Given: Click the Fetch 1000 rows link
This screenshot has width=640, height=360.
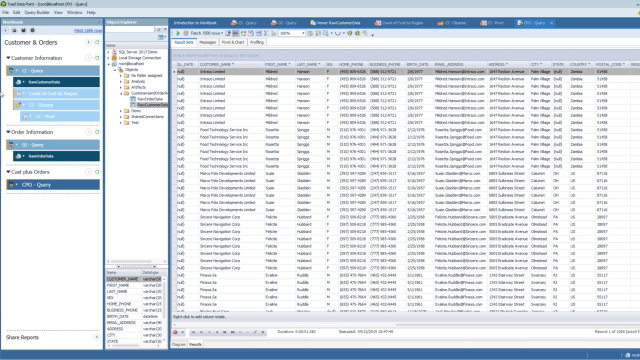Looking at the screenshot, I should (88, 31).
